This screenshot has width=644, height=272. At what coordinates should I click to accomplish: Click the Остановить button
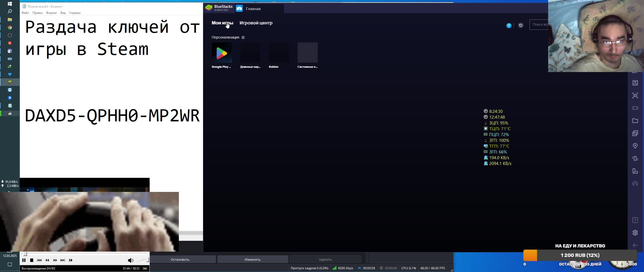(x=180, y=259)
